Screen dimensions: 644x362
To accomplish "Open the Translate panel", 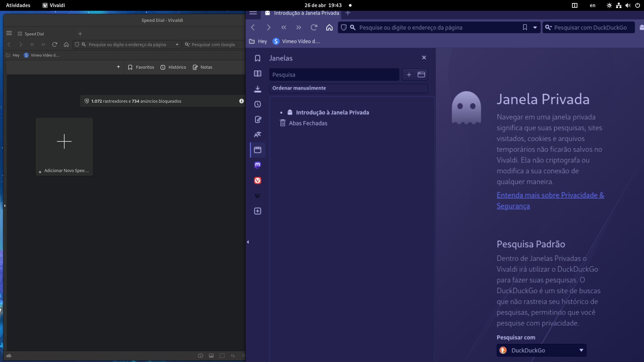I will pos(257,134).
